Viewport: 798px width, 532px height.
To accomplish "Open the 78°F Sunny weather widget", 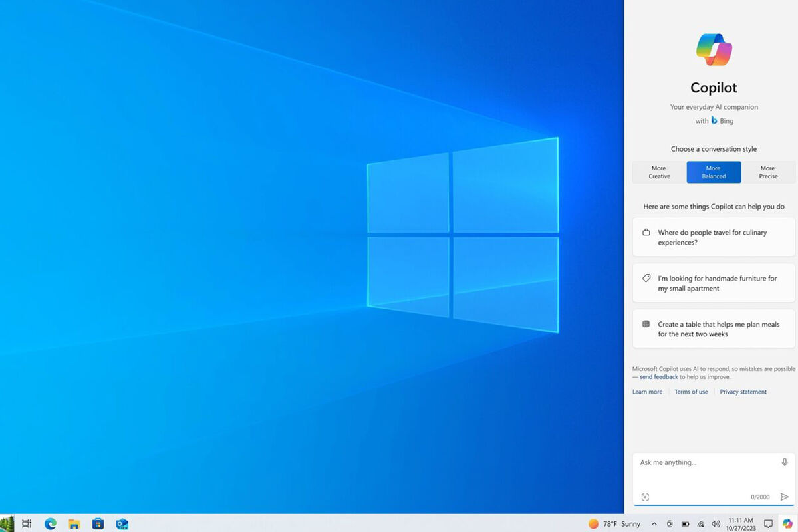I will (x=614, y=524).
